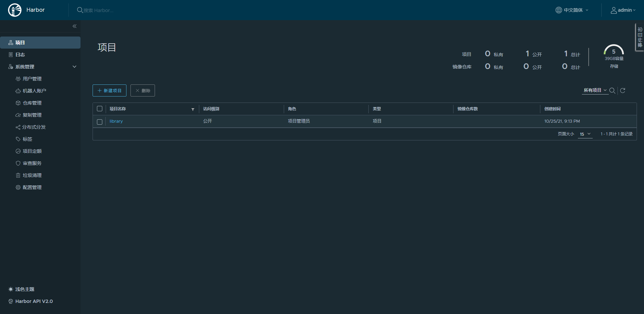This screenshot has width=644, height=314.
Task: Collapse the 系统管理 section chevron
Action: point(74,67)
